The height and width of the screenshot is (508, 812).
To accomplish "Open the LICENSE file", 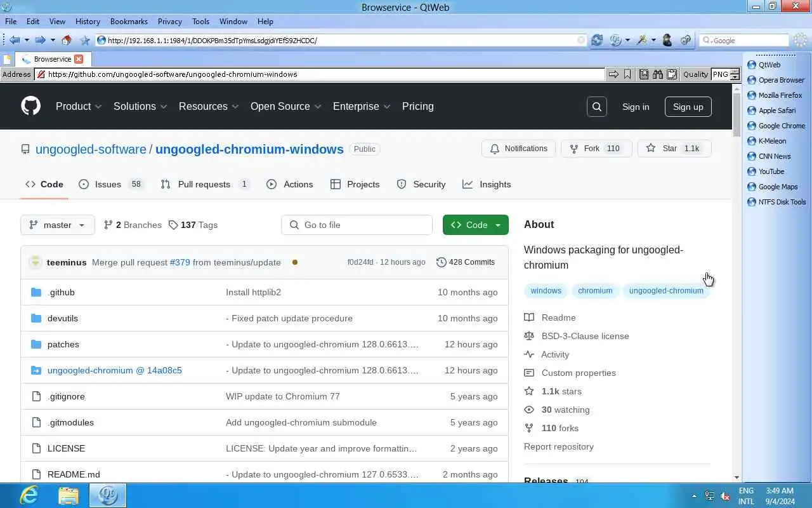I will click(66, 448).
